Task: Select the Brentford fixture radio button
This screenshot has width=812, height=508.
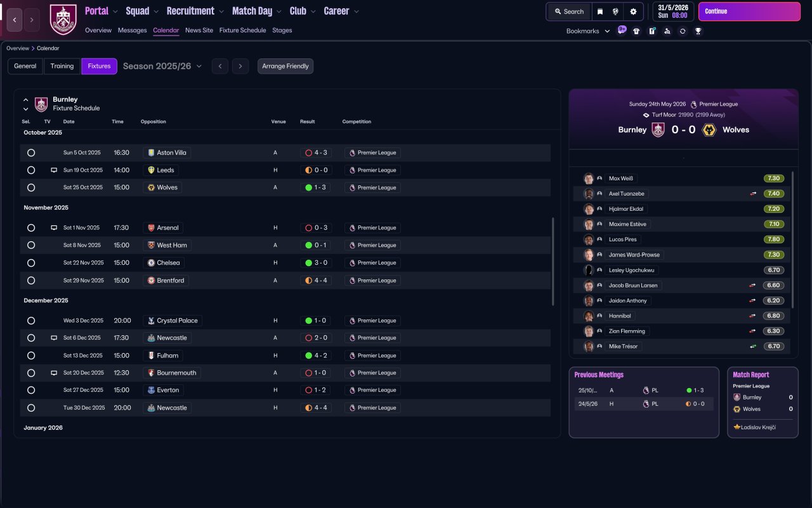Action: coord(31,281)
